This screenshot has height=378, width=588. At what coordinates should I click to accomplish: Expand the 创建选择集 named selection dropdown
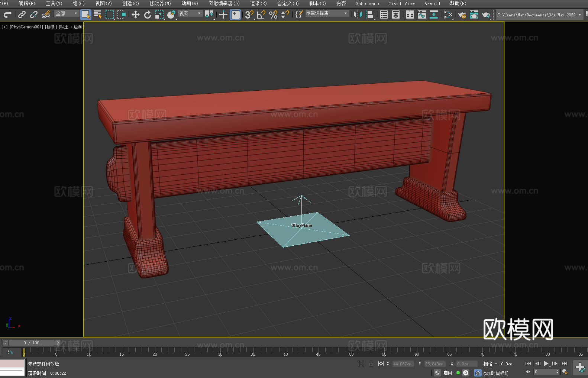tap(327, 13)
